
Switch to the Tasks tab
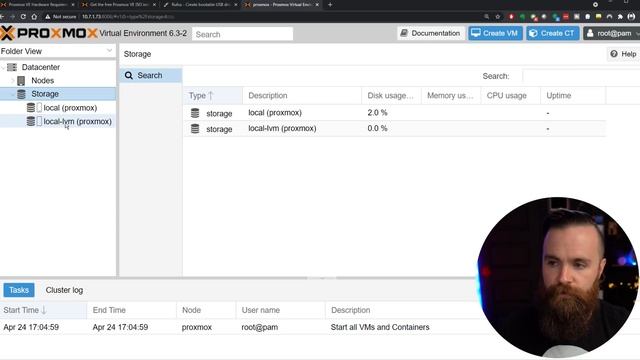click(x=19, y=290)
